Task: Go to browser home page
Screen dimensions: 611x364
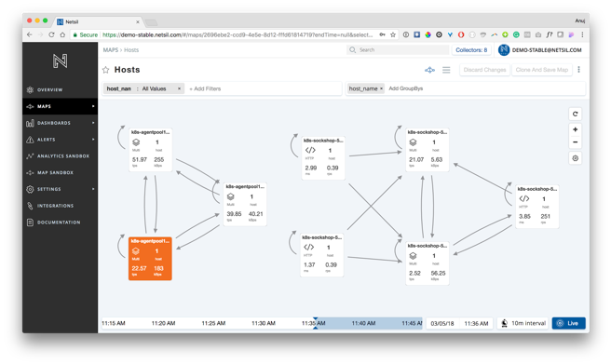Action: click(62, 34)
